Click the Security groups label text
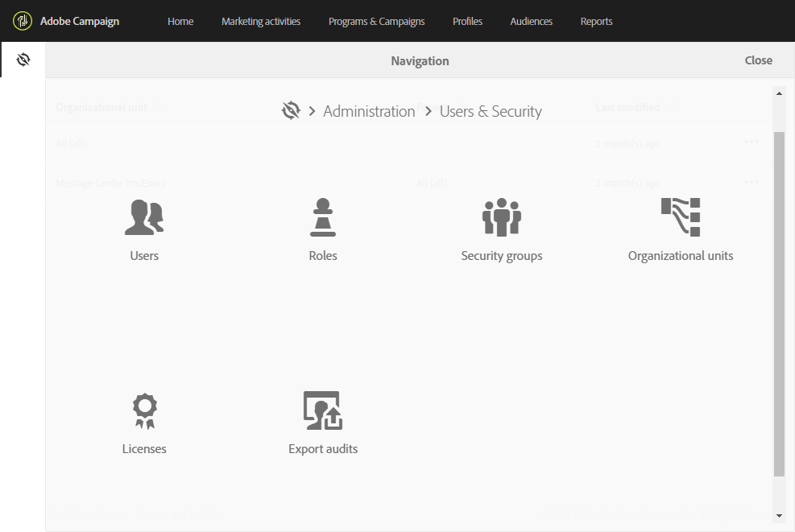 click(502, 256)
